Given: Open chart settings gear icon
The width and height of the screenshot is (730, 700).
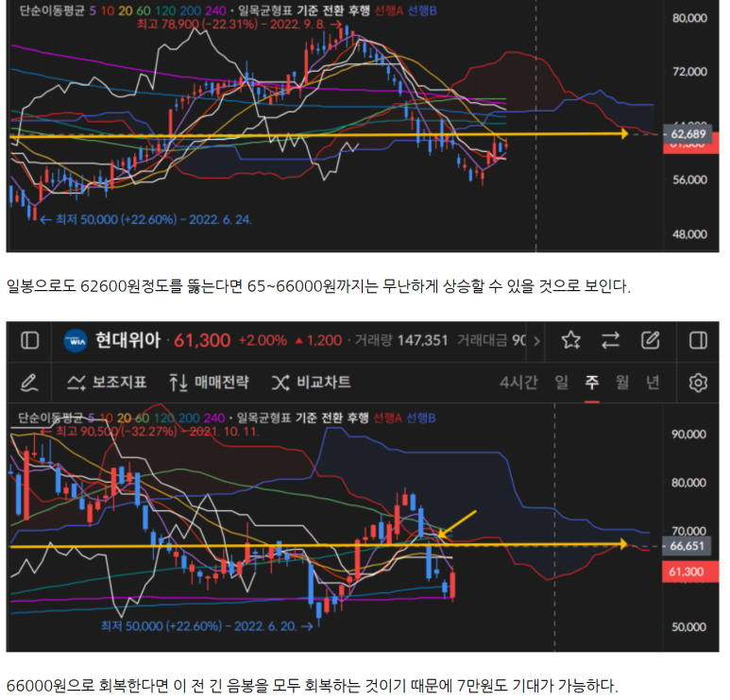Looking at the screenshot, I should (x=698, y=383).
